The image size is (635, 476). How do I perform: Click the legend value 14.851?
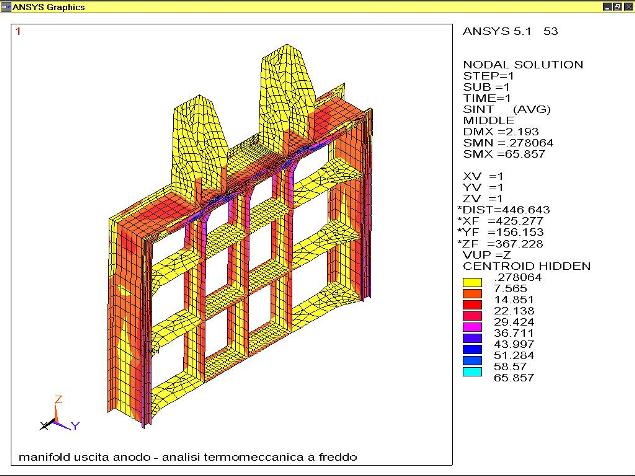514,300
